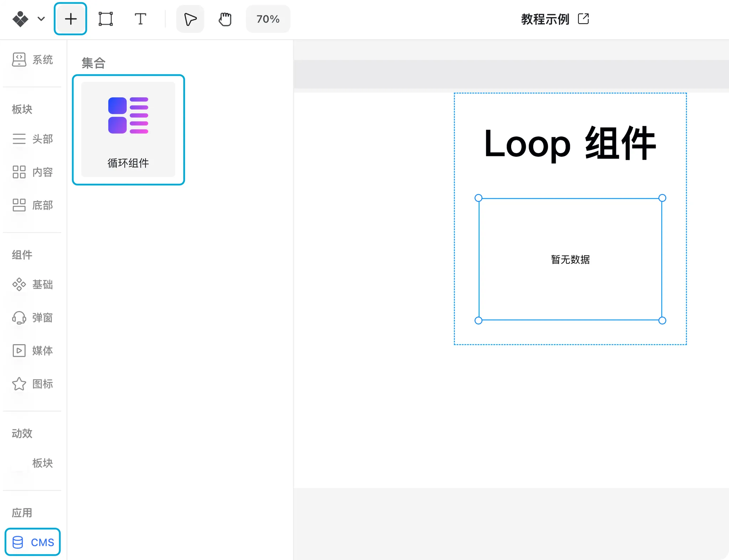Choose the 循环组件 card thumbnail
This screenshot has width=729, height=560.
click(128, 130)
